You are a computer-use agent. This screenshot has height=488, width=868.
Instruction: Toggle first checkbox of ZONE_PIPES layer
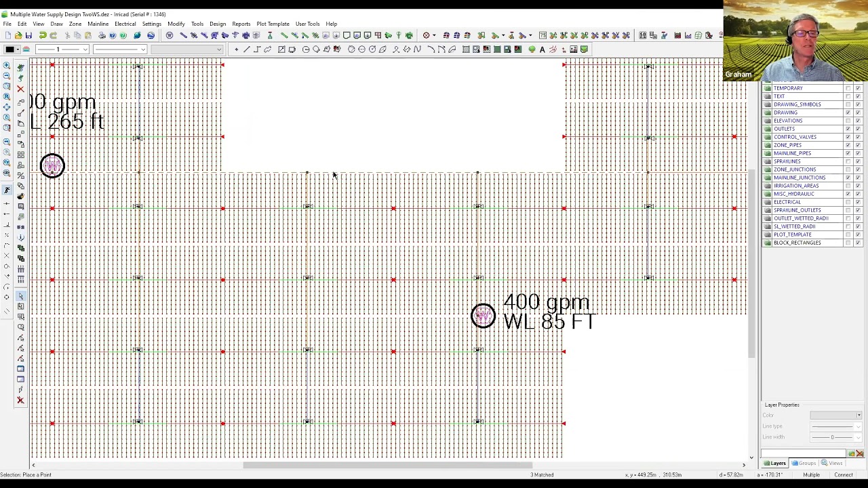[848, 145]
